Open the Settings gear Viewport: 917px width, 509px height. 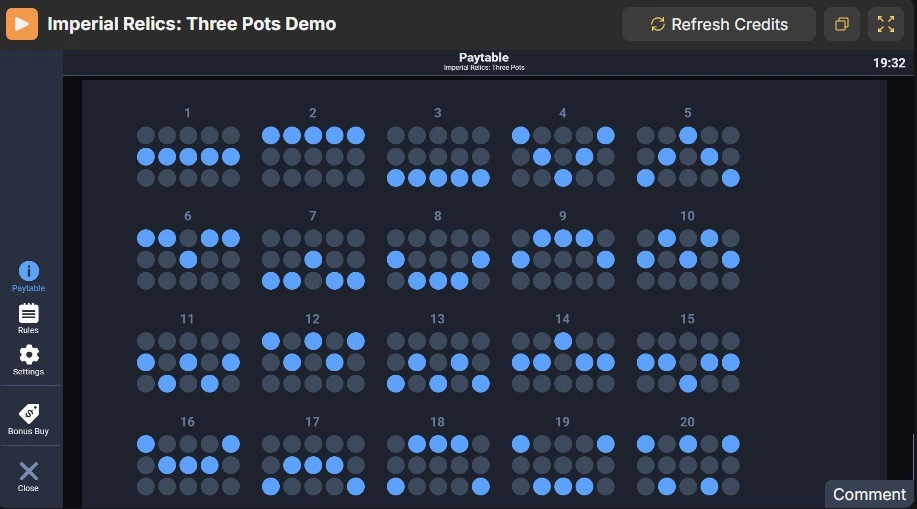29,355
